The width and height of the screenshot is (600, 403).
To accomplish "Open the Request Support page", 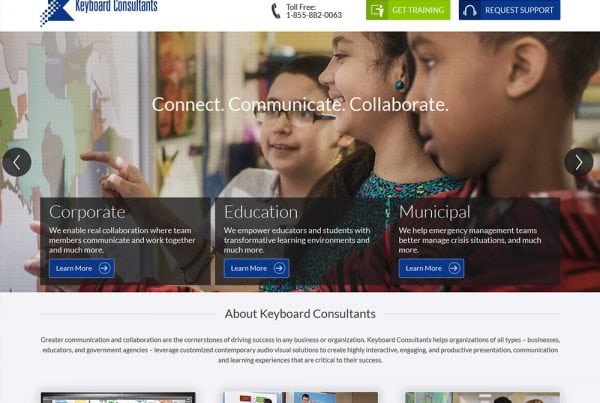I will 509,10.
